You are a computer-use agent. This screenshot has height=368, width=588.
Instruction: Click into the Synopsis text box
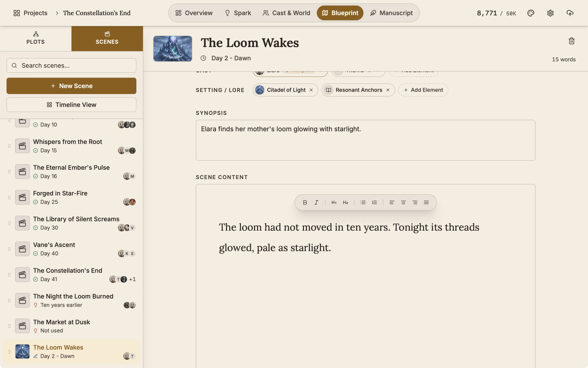[365, 140]
